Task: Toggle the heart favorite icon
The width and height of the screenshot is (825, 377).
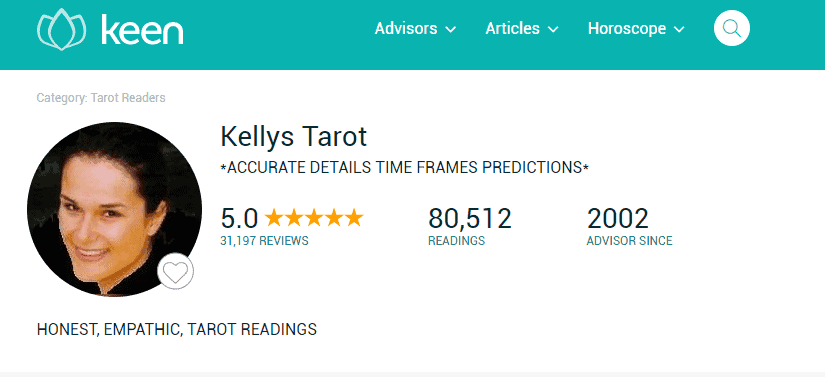Action: tap(176, 271)
